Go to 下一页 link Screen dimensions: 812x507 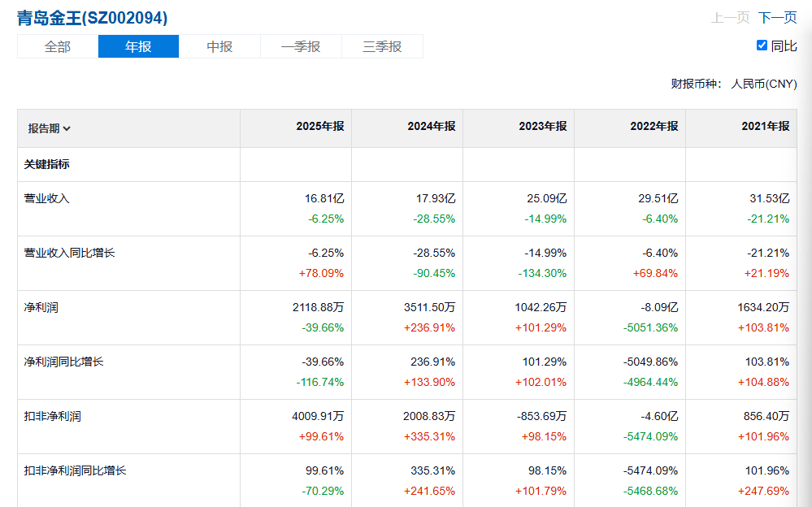pyautogui.click(x=777, y=18)
